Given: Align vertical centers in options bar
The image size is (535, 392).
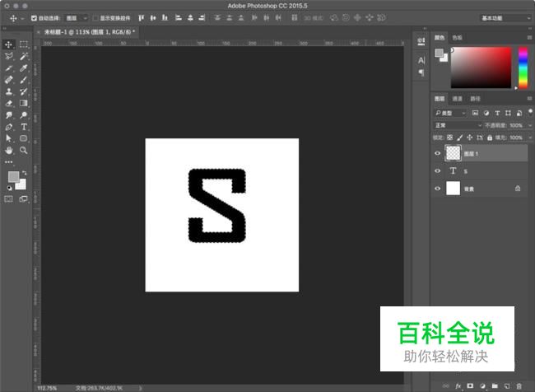Looking at the screenshot, I should 153,18.
